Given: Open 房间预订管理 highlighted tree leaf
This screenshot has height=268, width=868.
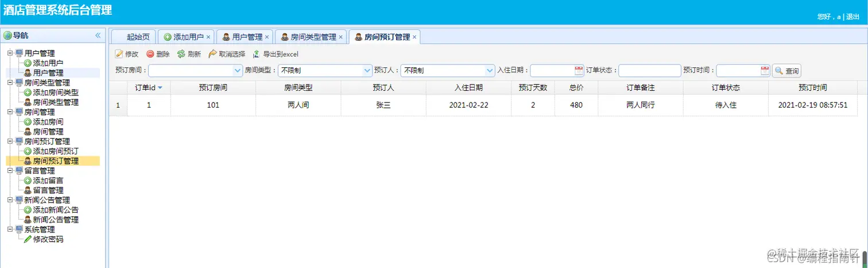Looking at the screenshot, I should tap(52, 161).
